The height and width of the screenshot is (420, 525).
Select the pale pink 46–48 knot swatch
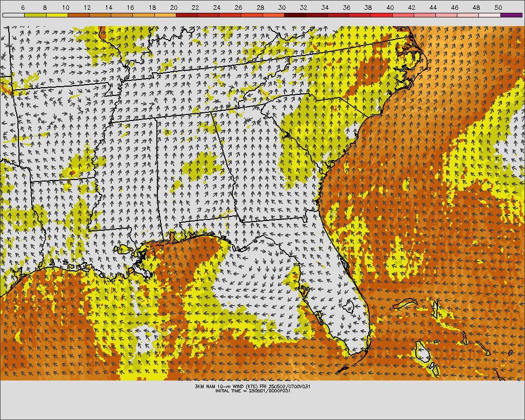point(468,15)
